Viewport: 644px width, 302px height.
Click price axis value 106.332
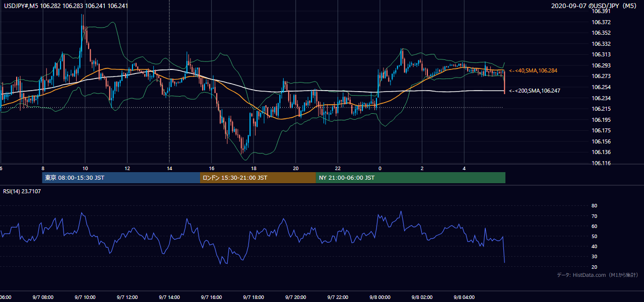click(x=601, y=44)
